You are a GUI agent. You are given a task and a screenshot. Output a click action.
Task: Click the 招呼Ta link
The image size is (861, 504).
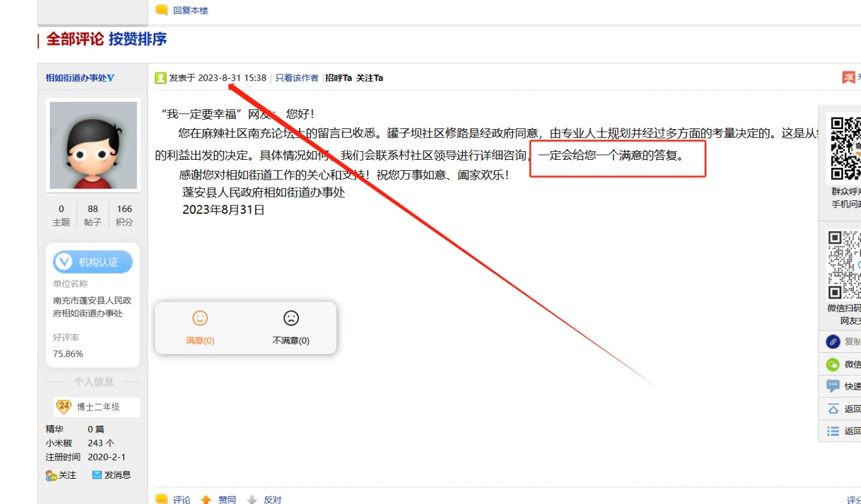coord(338,78)
